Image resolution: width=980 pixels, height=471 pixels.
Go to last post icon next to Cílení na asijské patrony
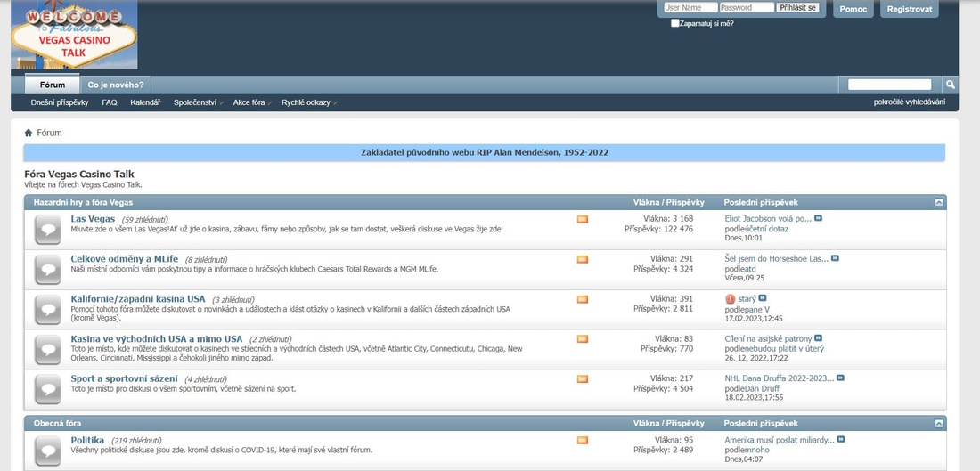(818, 338)
